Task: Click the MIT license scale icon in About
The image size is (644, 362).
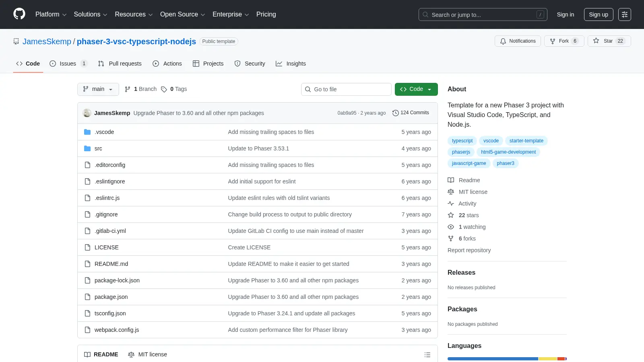Action: pos(451,192)
